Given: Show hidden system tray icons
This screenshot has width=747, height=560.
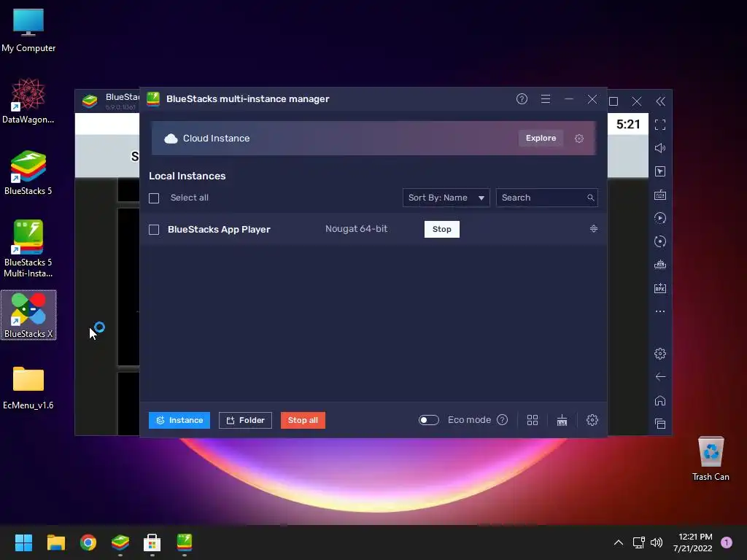Looking at the screenshot, I should pyautogui.click(x=619, y=542).
